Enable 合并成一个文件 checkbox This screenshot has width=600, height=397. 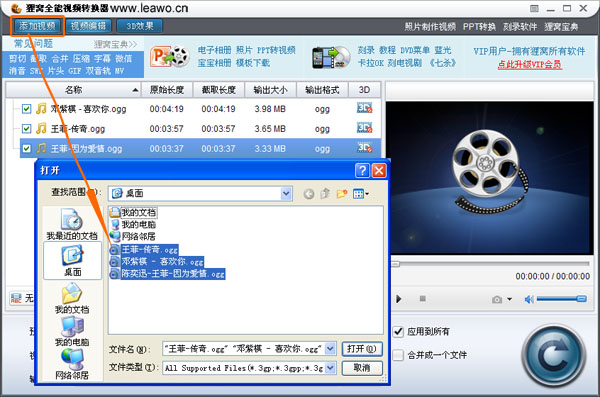click(398, 355)
